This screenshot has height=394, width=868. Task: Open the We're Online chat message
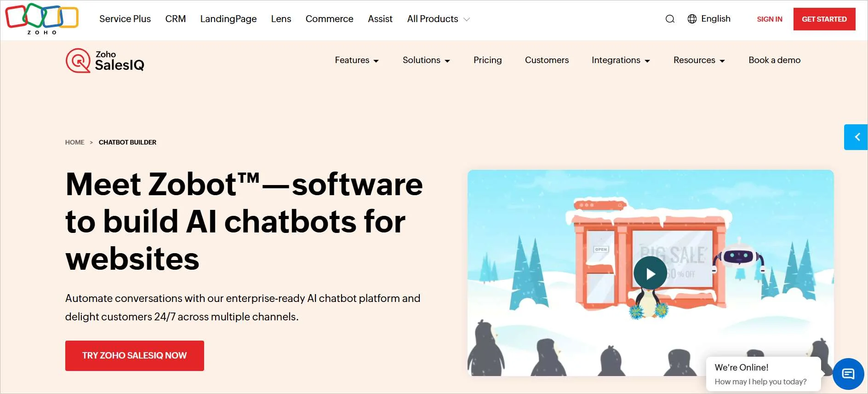[x=763, y=374]
